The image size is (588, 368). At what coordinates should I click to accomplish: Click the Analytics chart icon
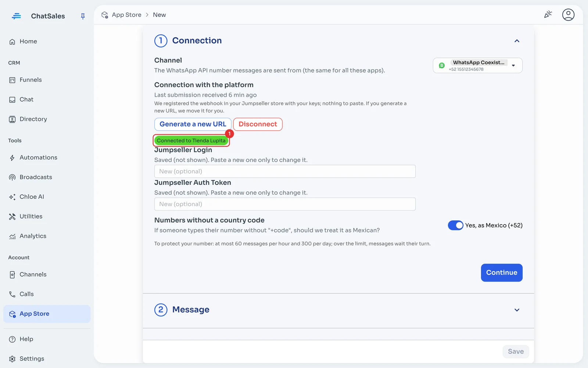click(12, 236)
